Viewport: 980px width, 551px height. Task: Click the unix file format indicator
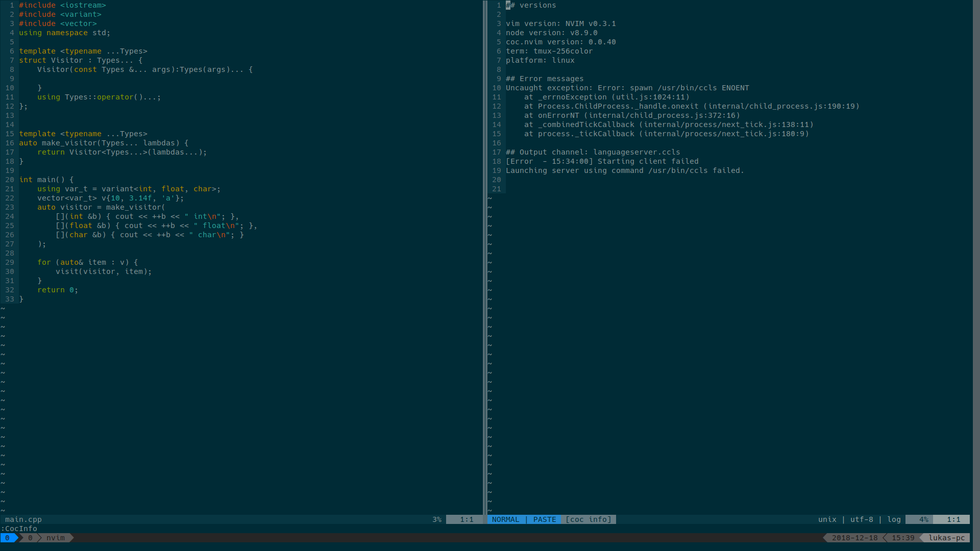827,519
